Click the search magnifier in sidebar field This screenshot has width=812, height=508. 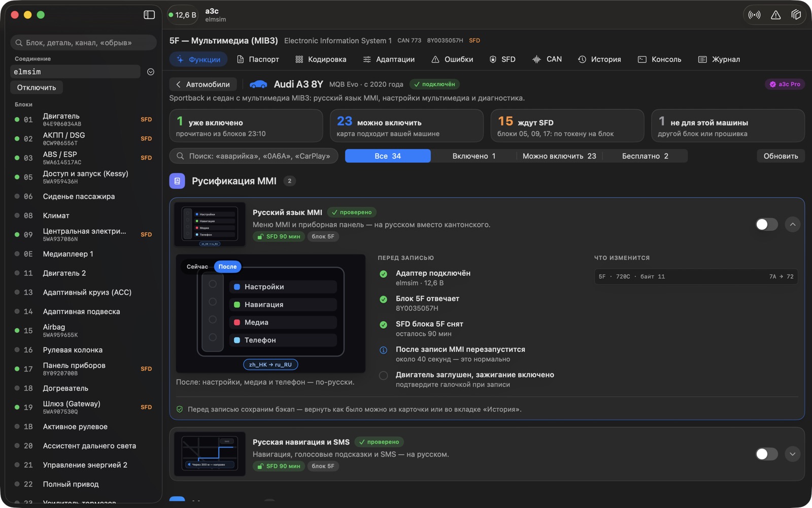(x=19, y=43)
